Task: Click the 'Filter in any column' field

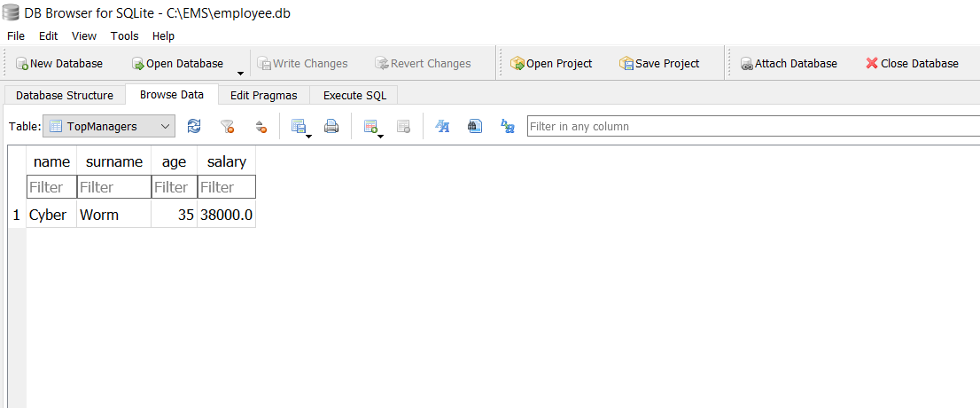Action: (x=751, y=127)
